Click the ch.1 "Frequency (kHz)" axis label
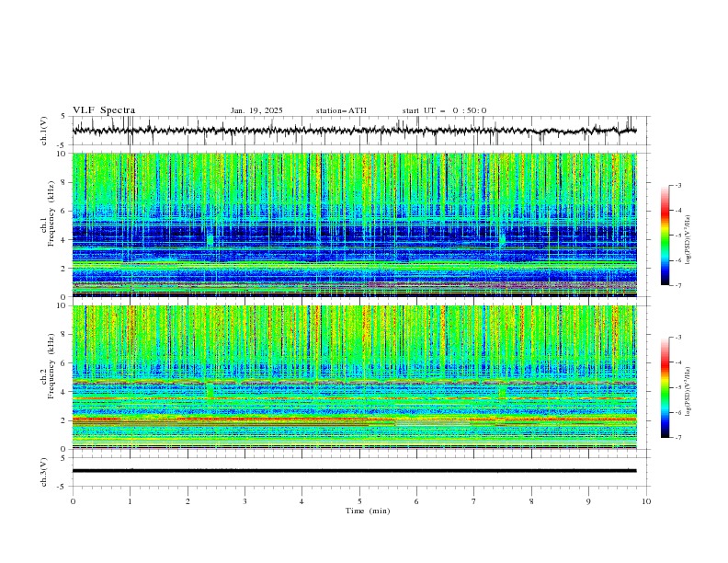 pyautogui.click(x=51, y=213)
